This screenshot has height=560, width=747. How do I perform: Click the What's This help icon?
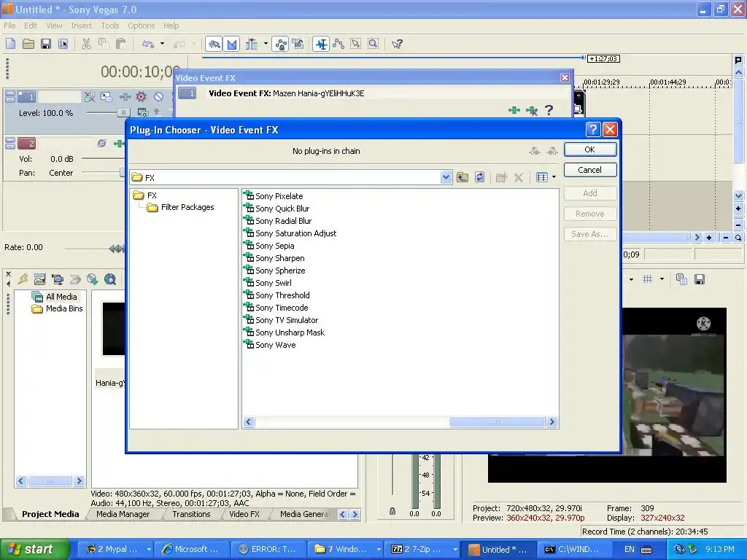397,44
